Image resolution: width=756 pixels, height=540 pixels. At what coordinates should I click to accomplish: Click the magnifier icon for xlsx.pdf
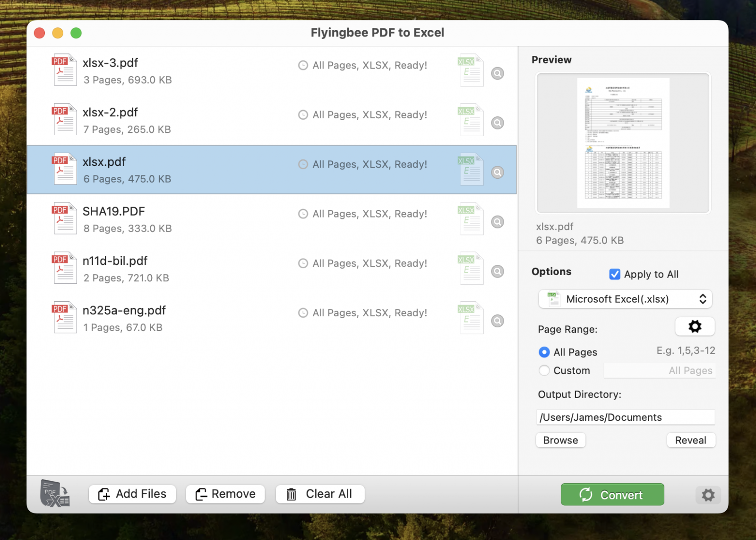498,173
